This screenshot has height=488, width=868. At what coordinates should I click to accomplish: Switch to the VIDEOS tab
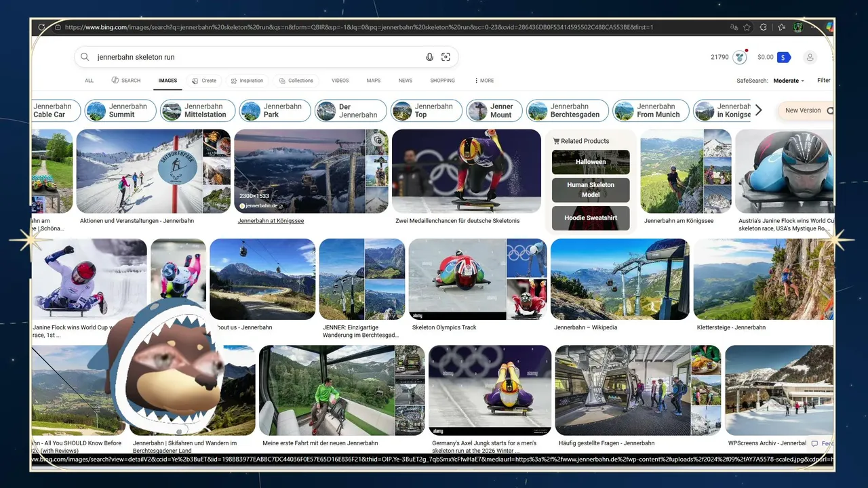pyautogui.click(x=340, y=81)
